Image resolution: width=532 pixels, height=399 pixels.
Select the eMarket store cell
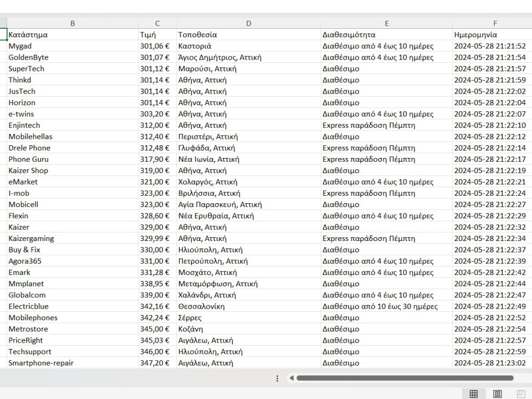tap(72, 182)
